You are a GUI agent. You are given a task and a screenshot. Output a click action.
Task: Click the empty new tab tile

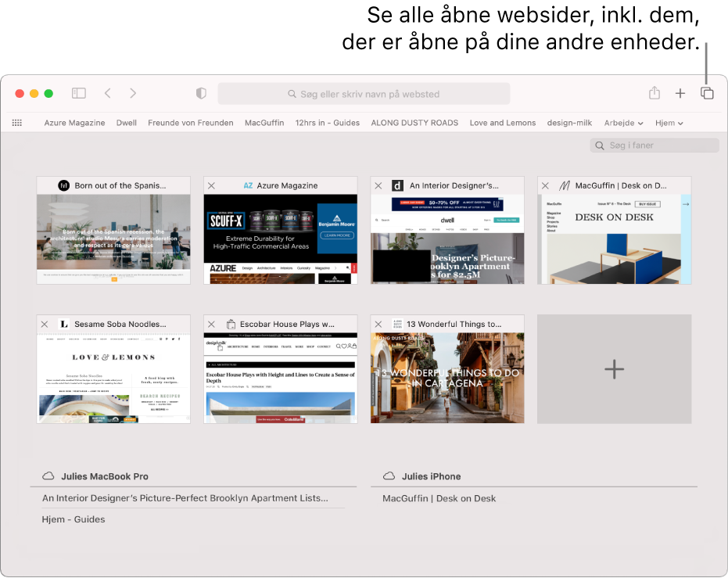tap(615, 369)
